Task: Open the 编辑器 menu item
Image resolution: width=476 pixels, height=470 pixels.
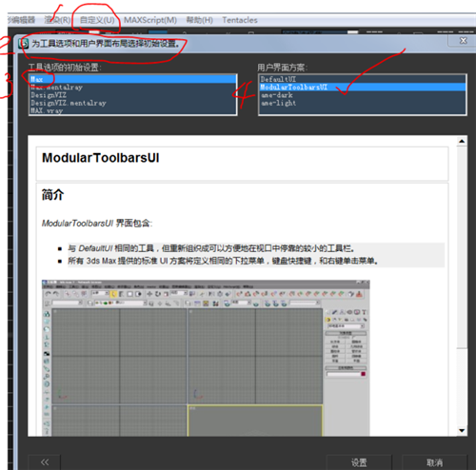Action: click(x=21, y=20)
